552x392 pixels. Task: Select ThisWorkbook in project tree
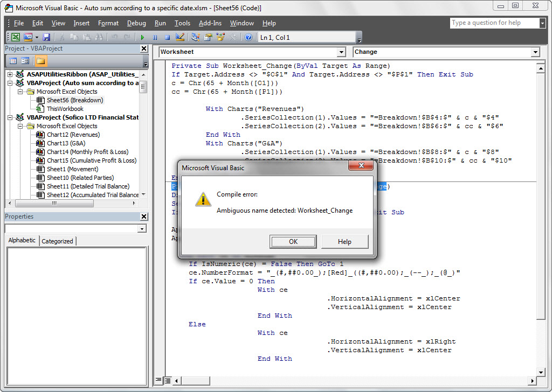[65, 109]
